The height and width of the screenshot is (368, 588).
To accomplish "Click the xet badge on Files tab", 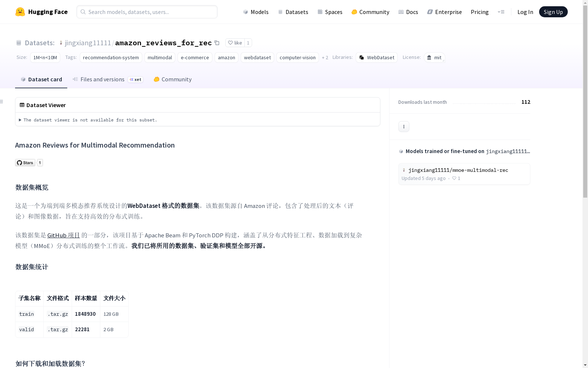I will [x=136, y=79].
